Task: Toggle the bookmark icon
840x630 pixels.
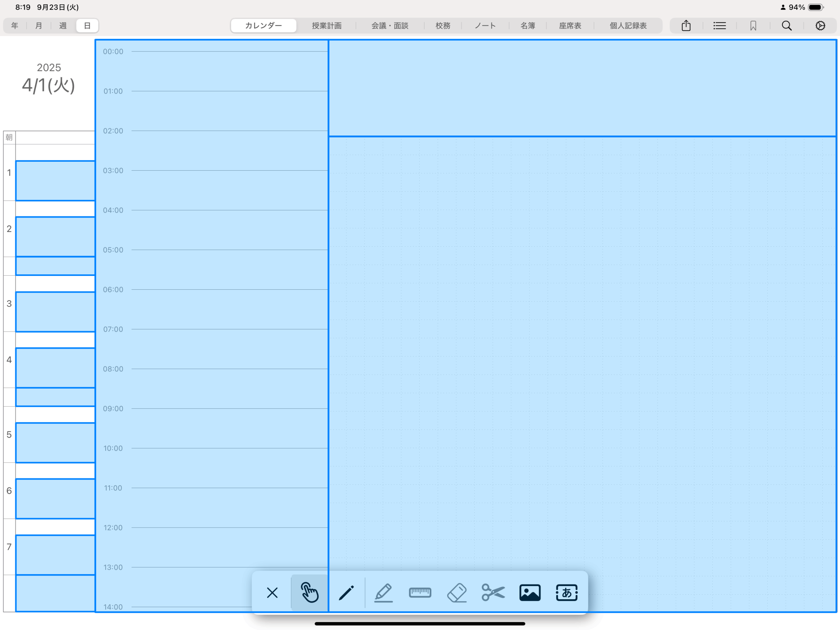Action: pyautogui.click(x=753, y=26)
